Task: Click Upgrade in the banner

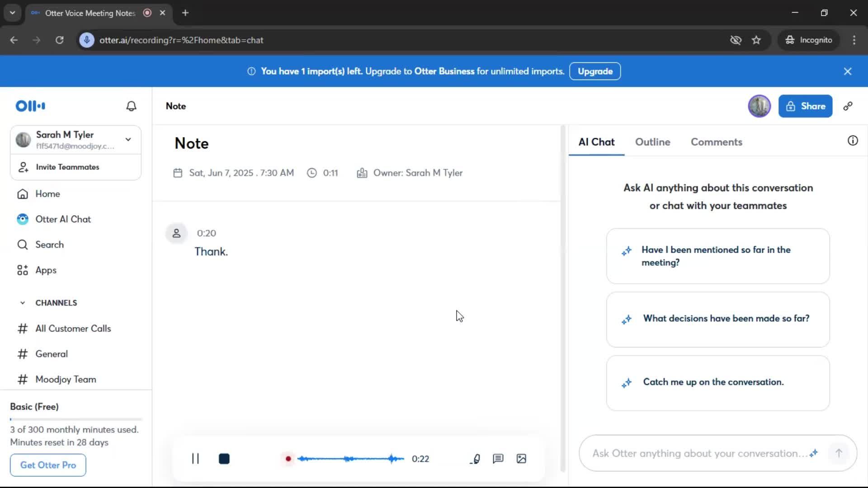Action: pyautogui.click(x=595, y=71)
